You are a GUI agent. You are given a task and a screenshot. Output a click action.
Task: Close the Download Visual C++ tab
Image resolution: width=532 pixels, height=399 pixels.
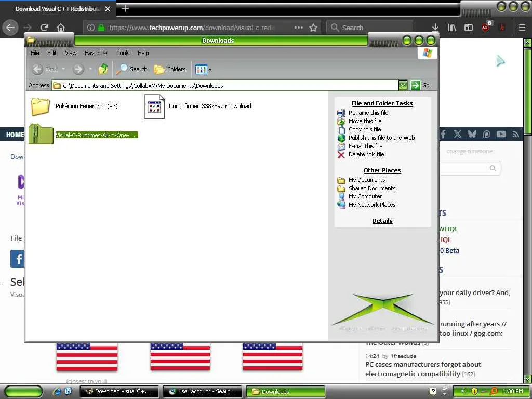108,9
